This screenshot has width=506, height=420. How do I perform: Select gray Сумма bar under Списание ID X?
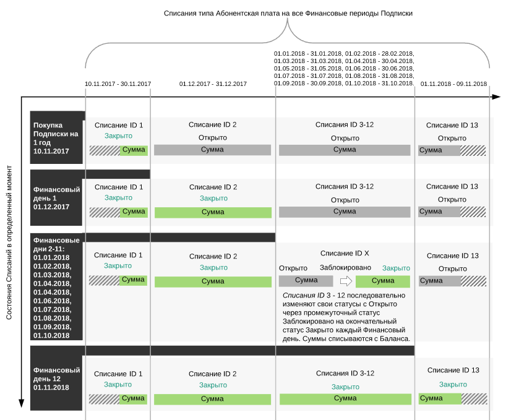306,281
